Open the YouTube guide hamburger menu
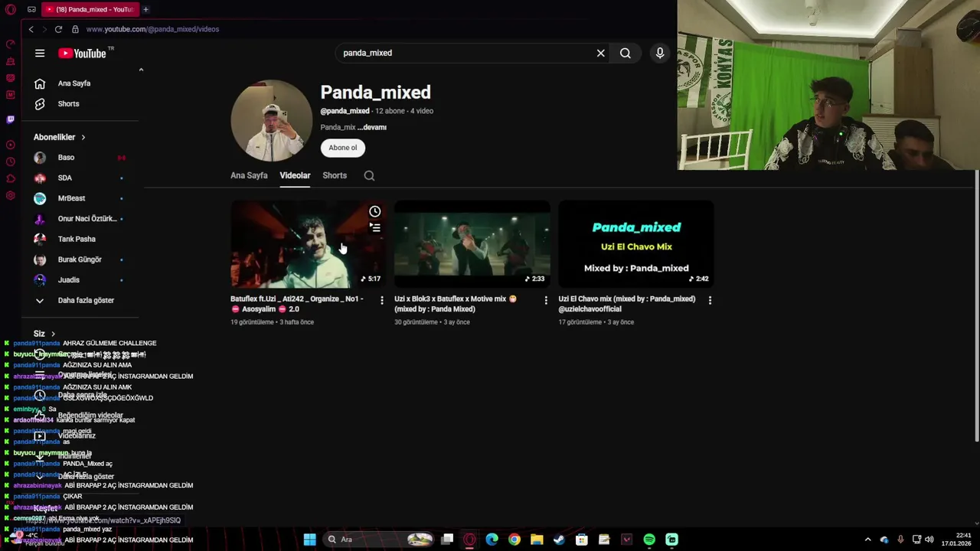The height and width of the screenshot is (551, 980). 40,54
